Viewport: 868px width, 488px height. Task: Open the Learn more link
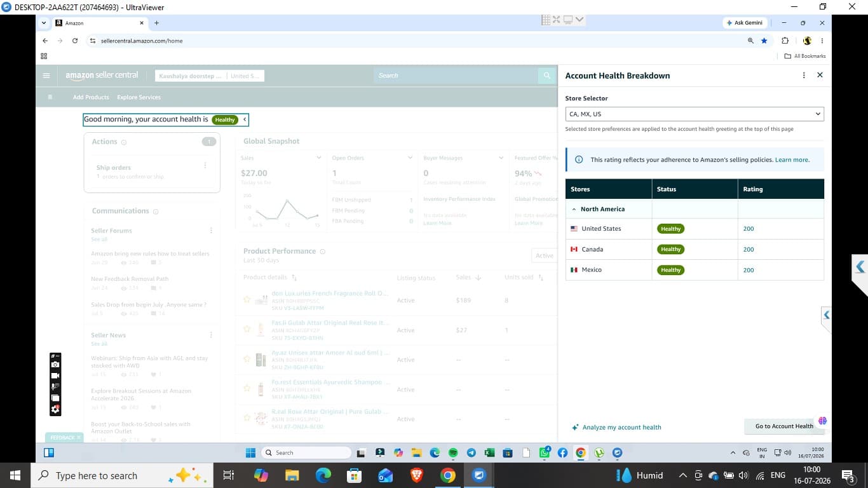tap(792, 160)
